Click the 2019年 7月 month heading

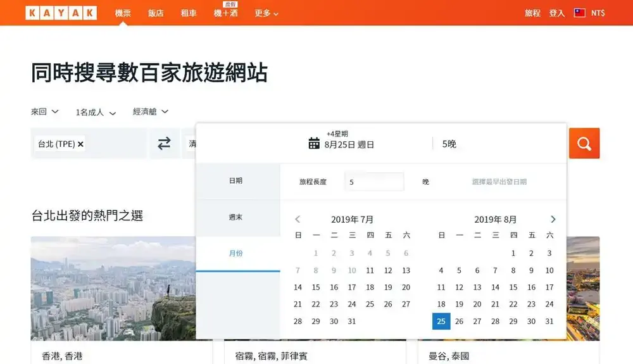(x=352, y=220)
